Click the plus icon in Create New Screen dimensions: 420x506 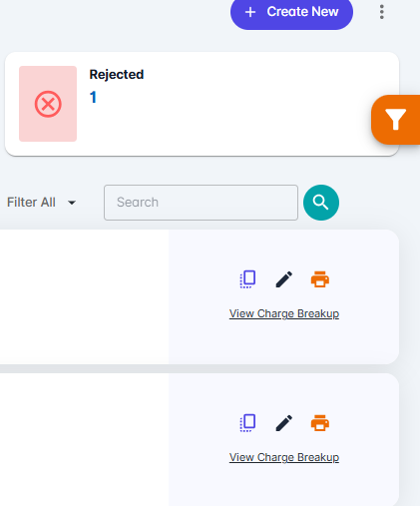(250, 12)
